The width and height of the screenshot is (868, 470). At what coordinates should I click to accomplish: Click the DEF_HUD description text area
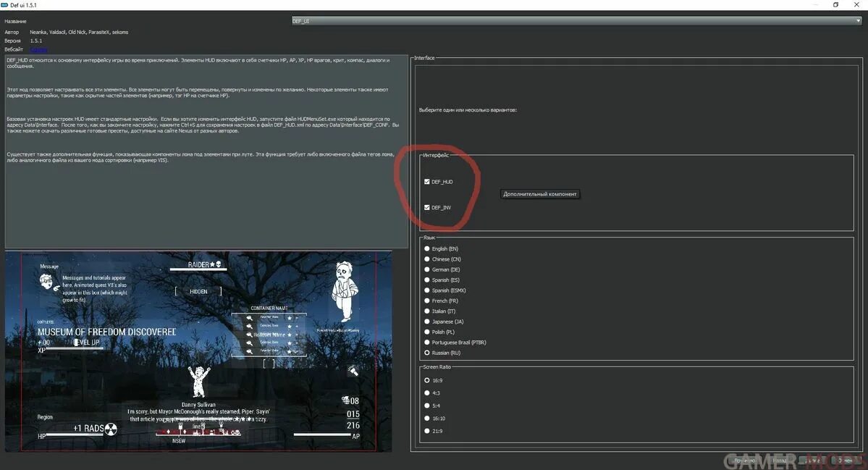(x=206, y=151)
